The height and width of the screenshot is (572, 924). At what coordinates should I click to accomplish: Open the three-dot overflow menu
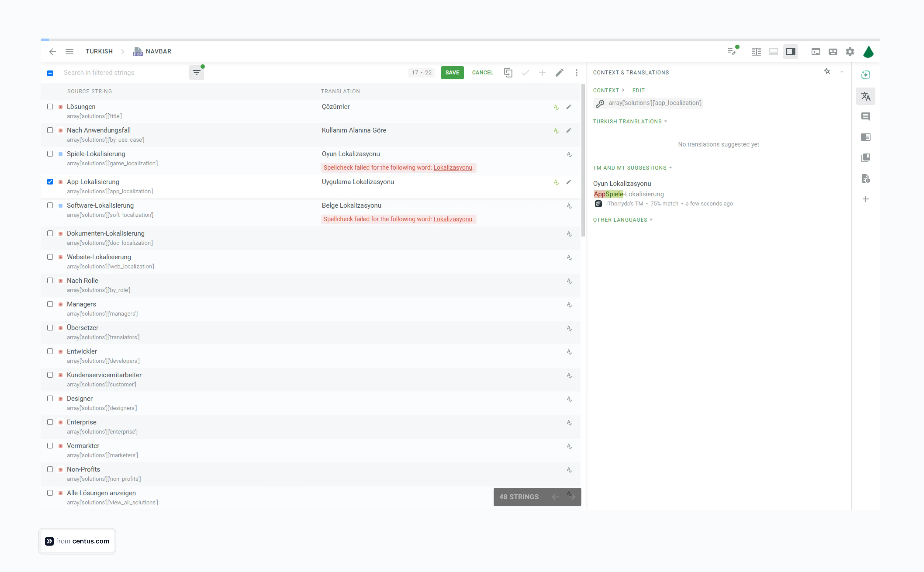point(576,73)
